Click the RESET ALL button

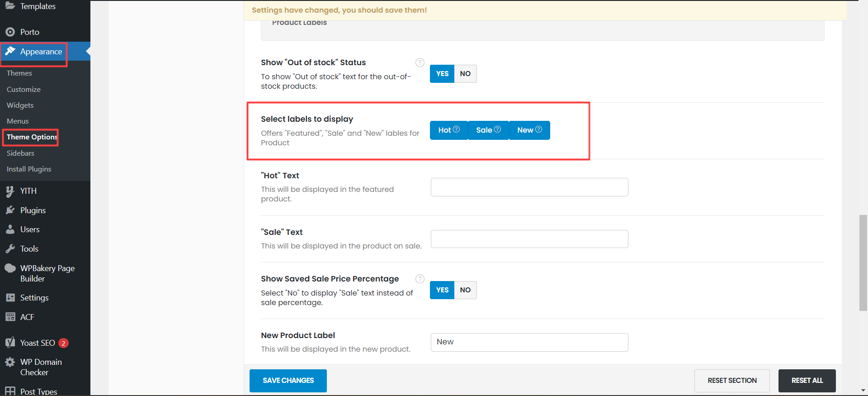coord(807,381)
